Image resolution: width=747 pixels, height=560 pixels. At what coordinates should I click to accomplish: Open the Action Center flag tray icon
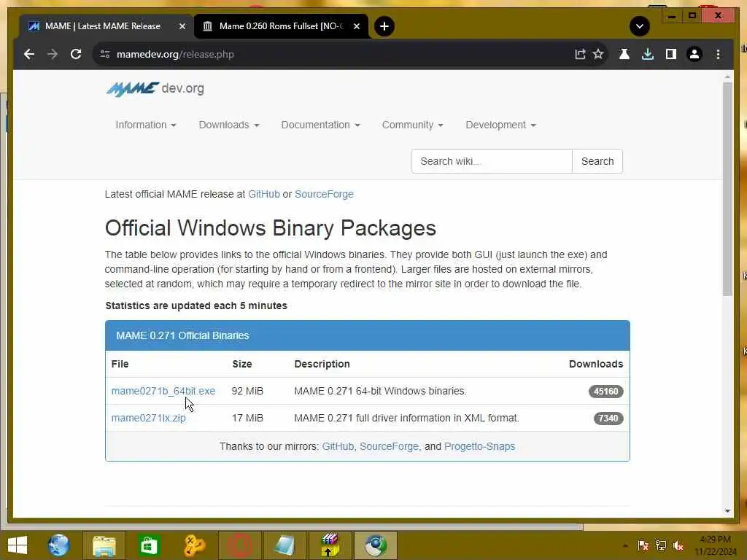643,545
